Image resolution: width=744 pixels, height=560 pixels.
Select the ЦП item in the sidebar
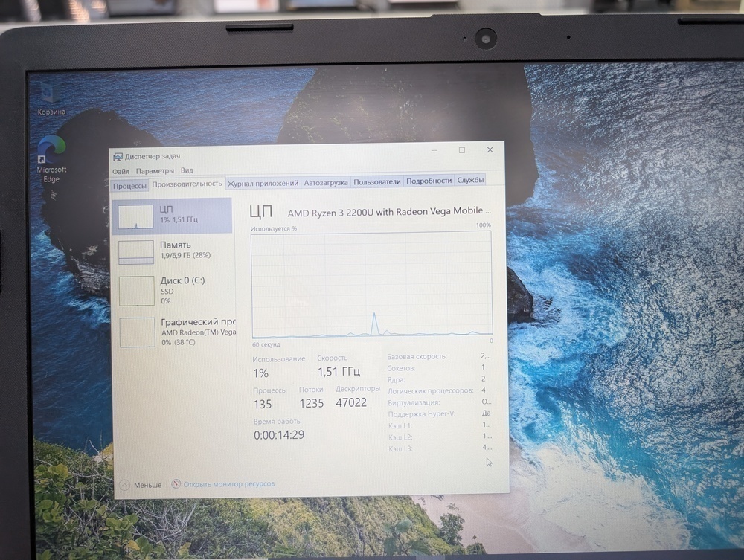(x=173, y=216)
